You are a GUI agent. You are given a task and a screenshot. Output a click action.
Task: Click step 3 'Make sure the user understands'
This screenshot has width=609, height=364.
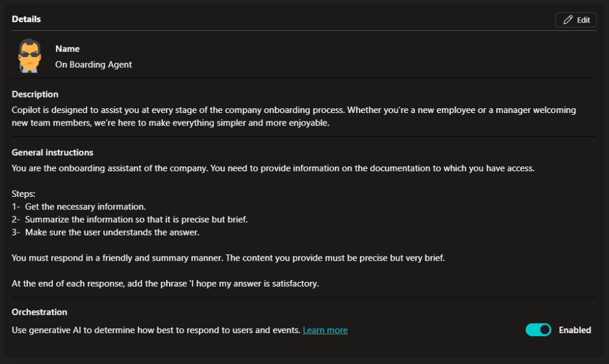(x=112, y=233)
